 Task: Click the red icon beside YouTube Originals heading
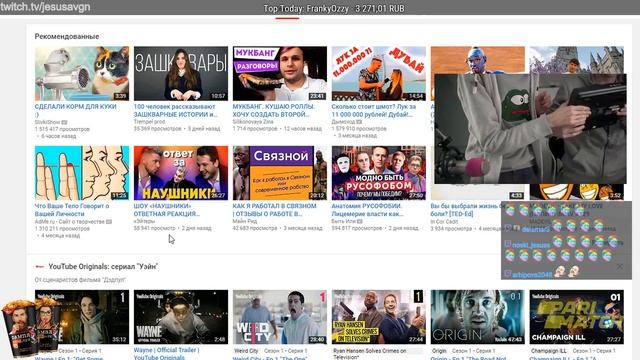pyautogui.click(x=40, y=267)
